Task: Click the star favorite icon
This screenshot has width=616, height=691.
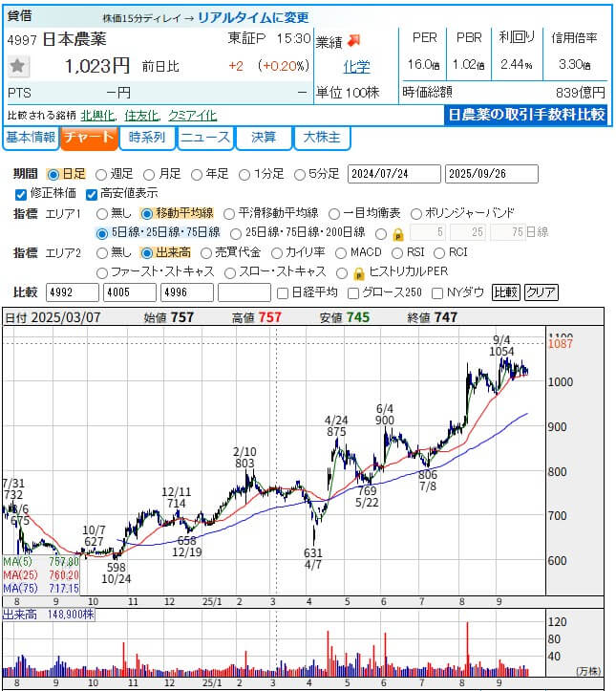Action: [x=17, y=66]
